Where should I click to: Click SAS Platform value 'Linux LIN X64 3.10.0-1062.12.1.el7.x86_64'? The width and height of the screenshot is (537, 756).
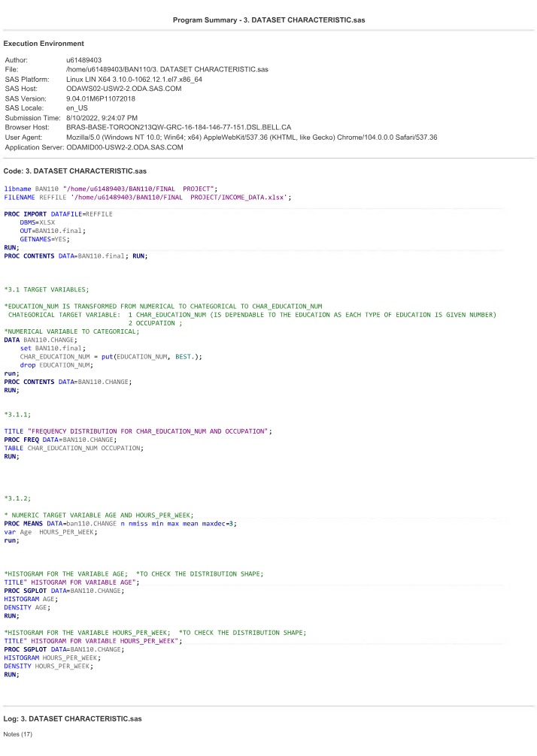tap(134, 80)
